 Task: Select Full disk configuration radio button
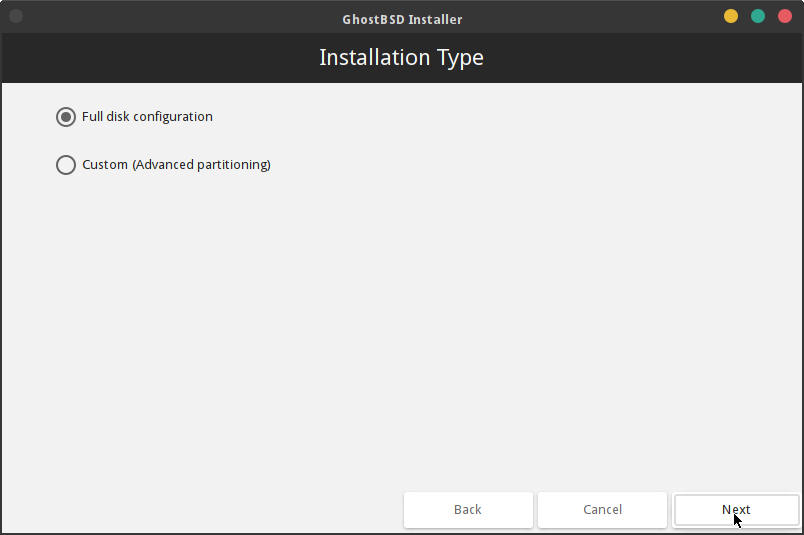(x=66, y=117)
